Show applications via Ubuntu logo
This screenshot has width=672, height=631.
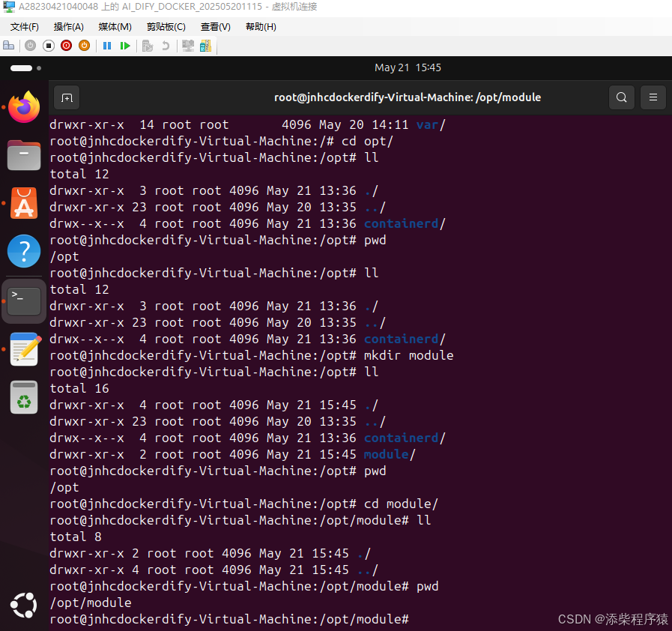tap(24, 605)
